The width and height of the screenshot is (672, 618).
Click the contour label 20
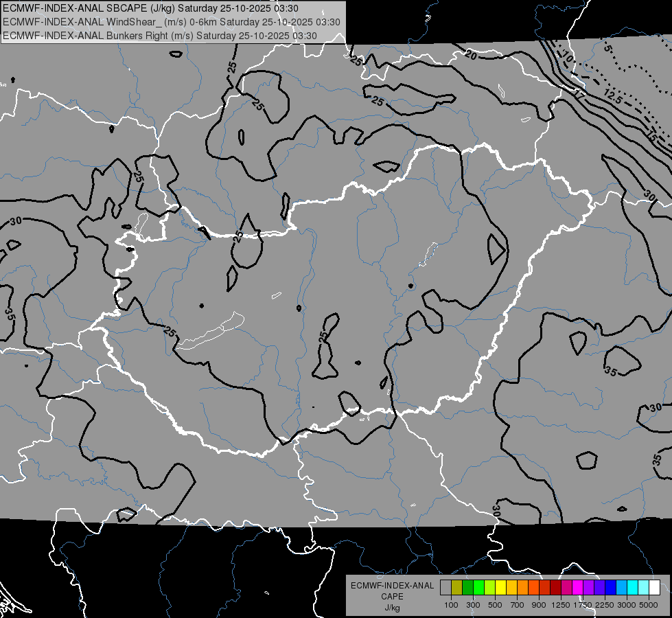(471, 56)
